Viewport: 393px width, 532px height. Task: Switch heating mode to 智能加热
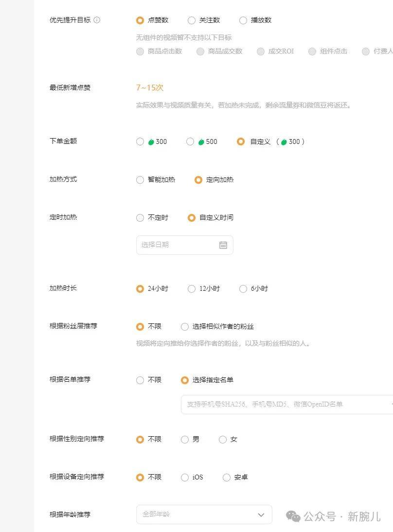[x=140, y=180]
